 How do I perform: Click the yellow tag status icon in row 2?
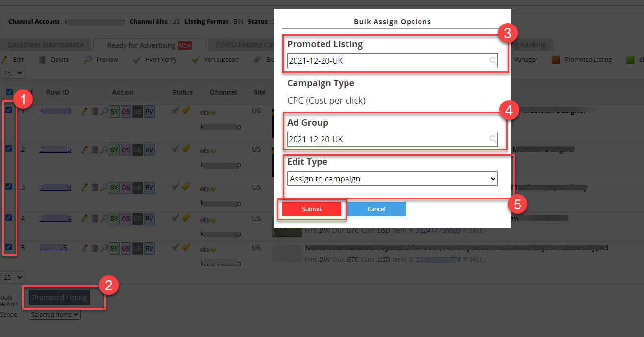[186, 148]
